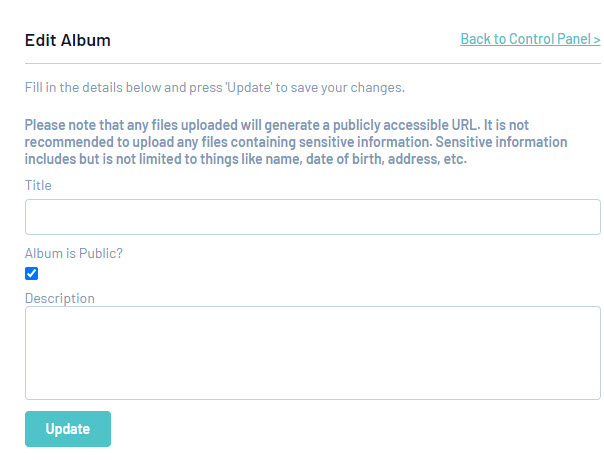
Task: Click the Description label text
Action: [x=60, y=298]
